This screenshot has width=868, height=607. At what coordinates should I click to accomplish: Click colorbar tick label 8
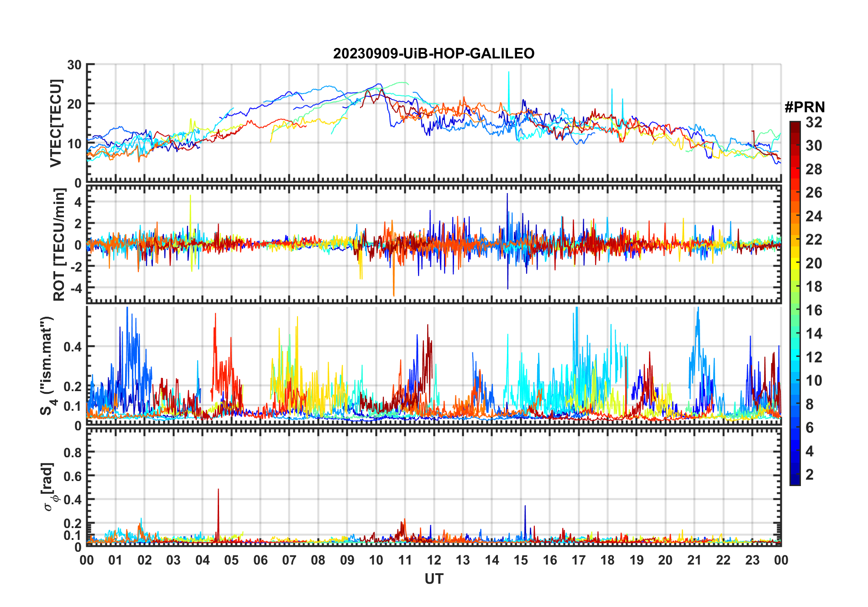(810, 404)
